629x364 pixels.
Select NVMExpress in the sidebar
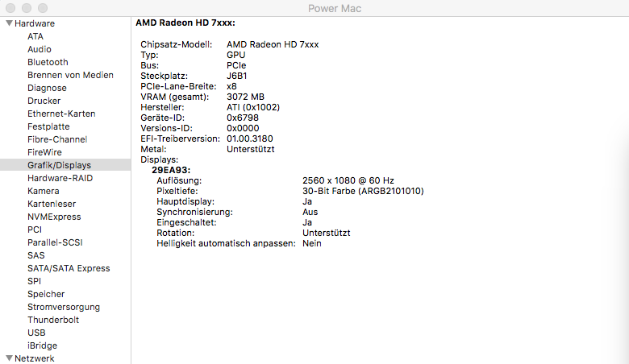[x=54, y=217]
